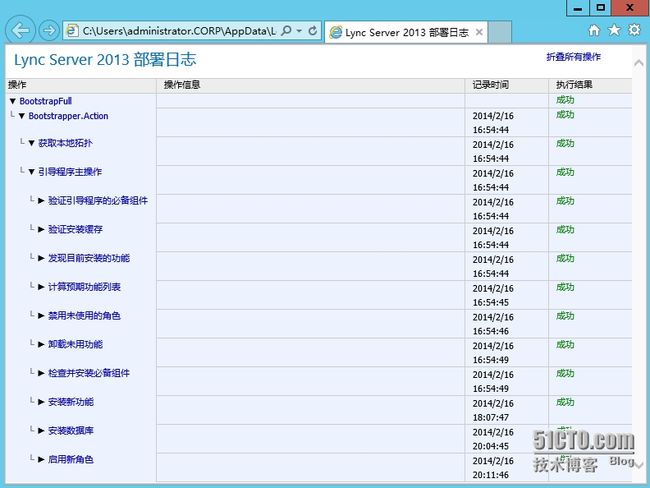Expand the 检查并安装必备组件 node triangle
This screenshot has height=488, width=650.
41,373
